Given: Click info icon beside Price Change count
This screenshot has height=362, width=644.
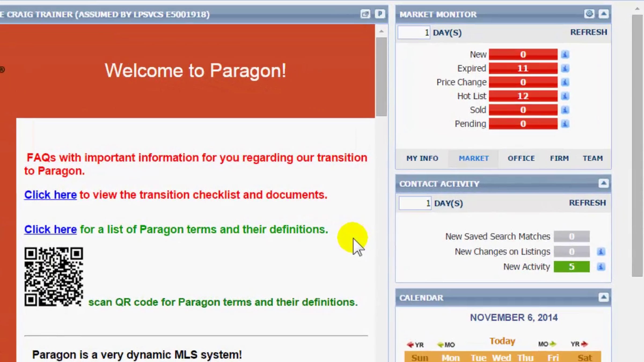Looking at the screenshot, I should [x=565, y=82].
